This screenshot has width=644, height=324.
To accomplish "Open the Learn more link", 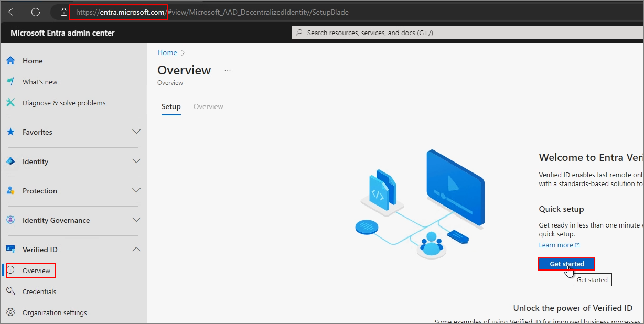I will [x=556, y=245].
